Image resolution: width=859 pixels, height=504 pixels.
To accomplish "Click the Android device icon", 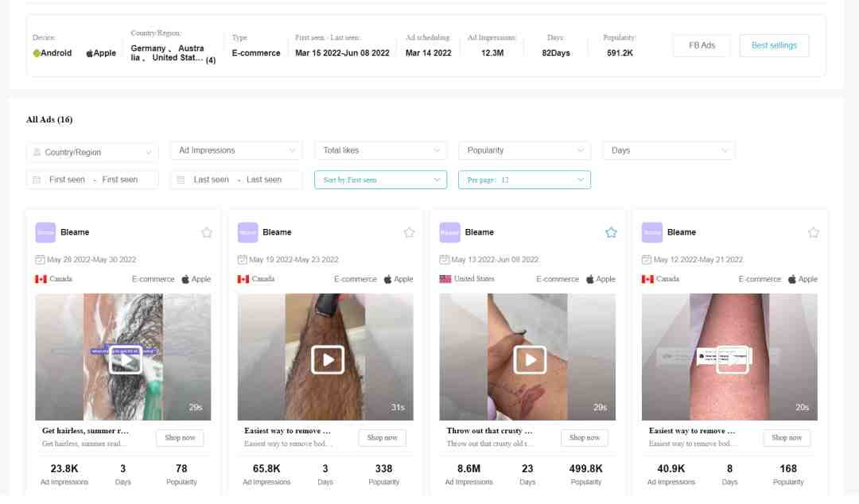I will coord(37,53).
